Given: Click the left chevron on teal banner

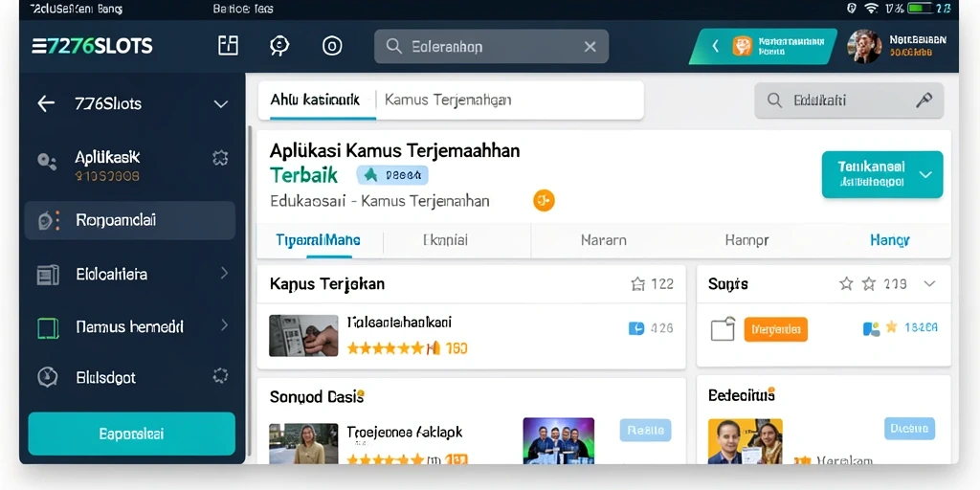Looking at the screenshot, I should (x=716, y=46).
